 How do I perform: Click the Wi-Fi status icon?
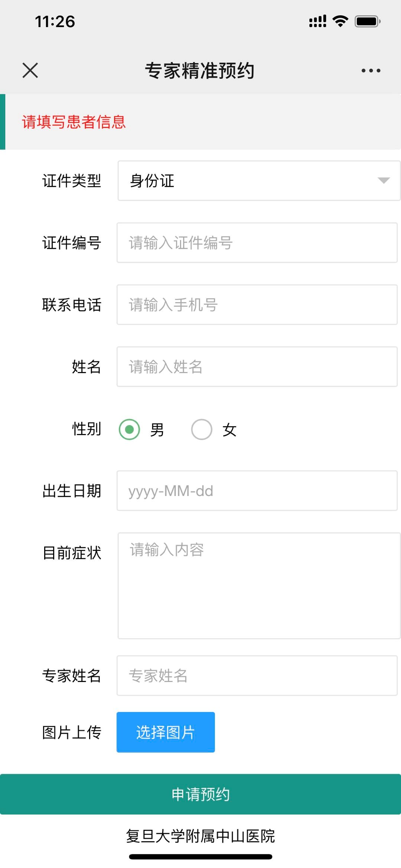[339, 22]
